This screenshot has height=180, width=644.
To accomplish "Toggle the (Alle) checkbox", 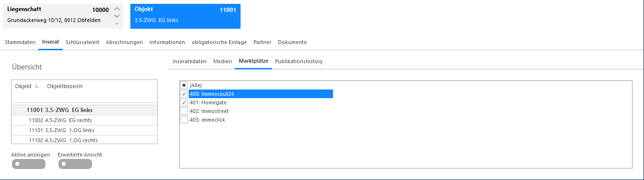I will pos(184,85).
